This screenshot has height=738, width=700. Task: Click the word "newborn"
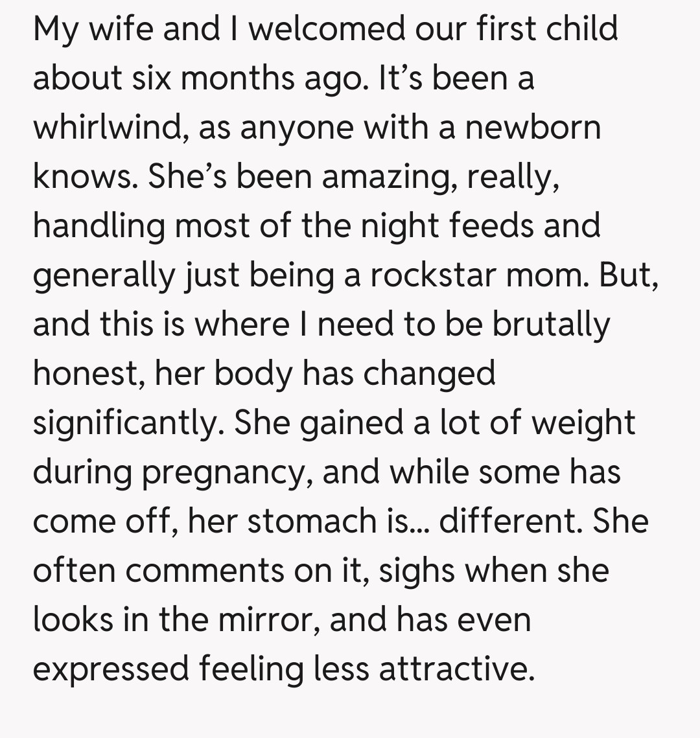533,128
